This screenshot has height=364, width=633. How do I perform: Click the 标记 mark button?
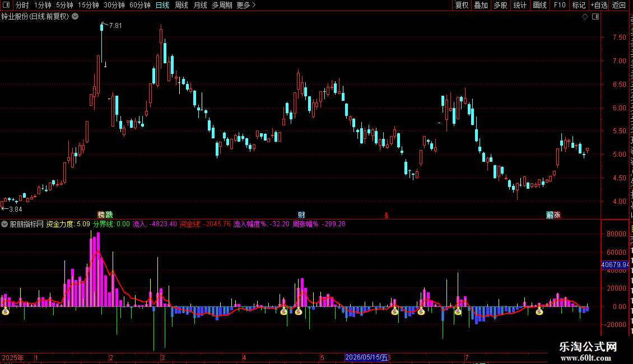point(579,5)
